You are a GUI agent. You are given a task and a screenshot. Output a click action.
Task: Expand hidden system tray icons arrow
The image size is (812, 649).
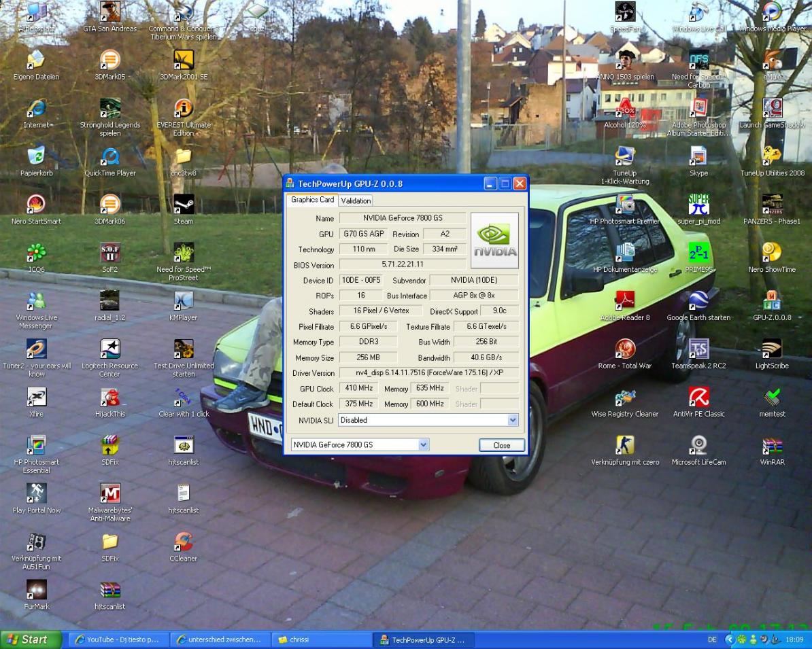pyautogui.click(x=729, y=640)
